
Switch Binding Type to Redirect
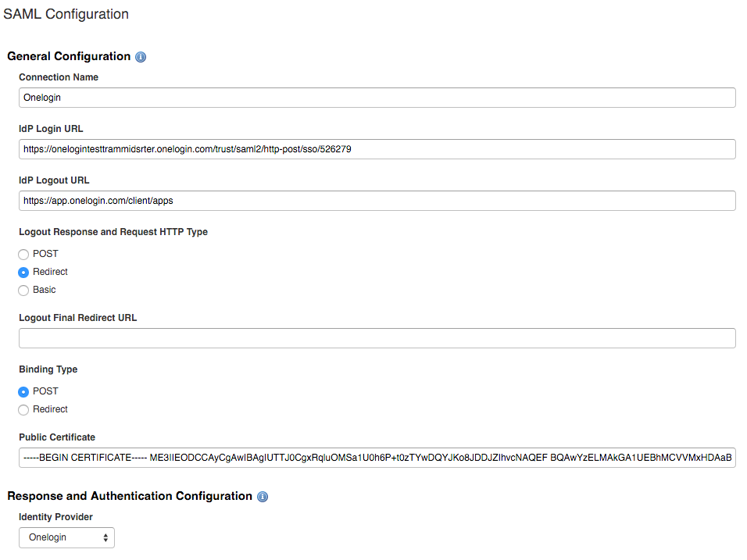point(23,409)
